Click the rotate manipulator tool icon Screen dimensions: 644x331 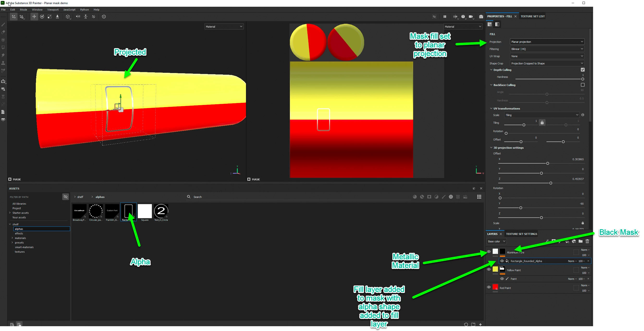(x=42, y=17)
